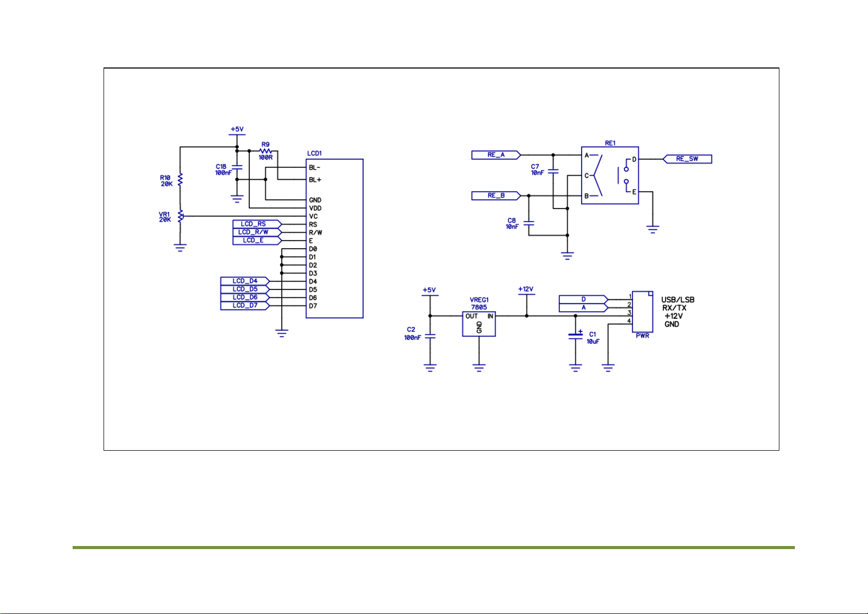Click the ground symbol at encoder pin E
868x614 pixels.
click(x=653, y=229)
